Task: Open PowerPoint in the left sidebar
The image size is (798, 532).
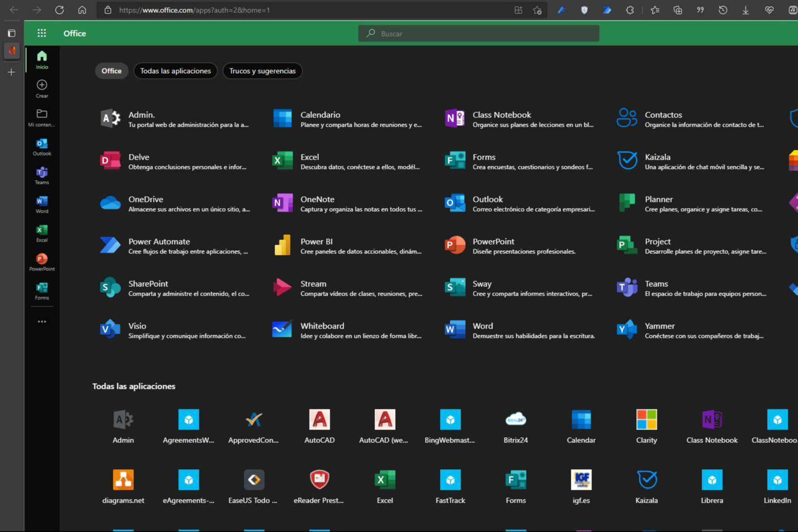Action: click(42, 262)
